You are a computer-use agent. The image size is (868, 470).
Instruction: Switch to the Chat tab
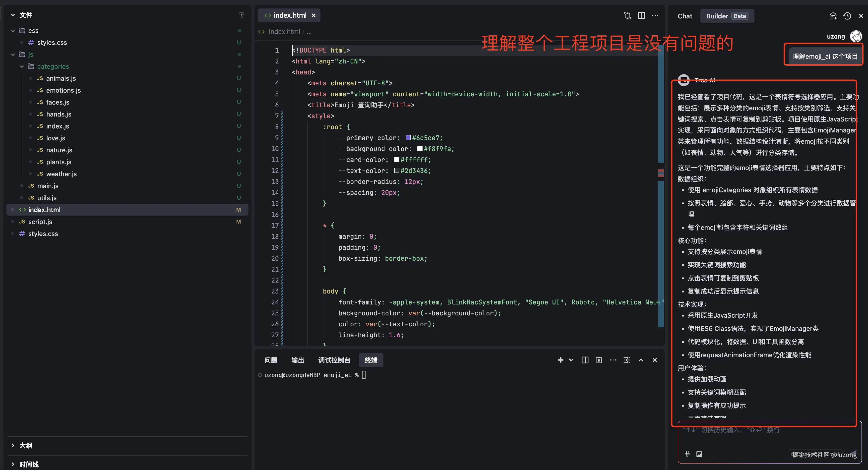(x=685, y=16)
